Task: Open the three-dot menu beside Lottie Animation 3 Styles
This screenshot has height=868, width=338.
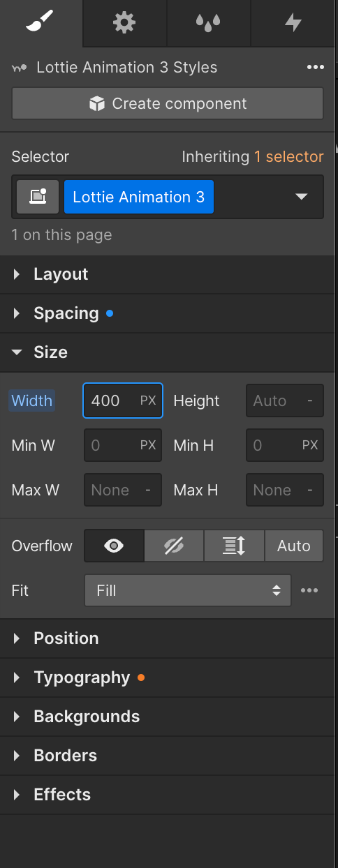Action: coord(315,68)
